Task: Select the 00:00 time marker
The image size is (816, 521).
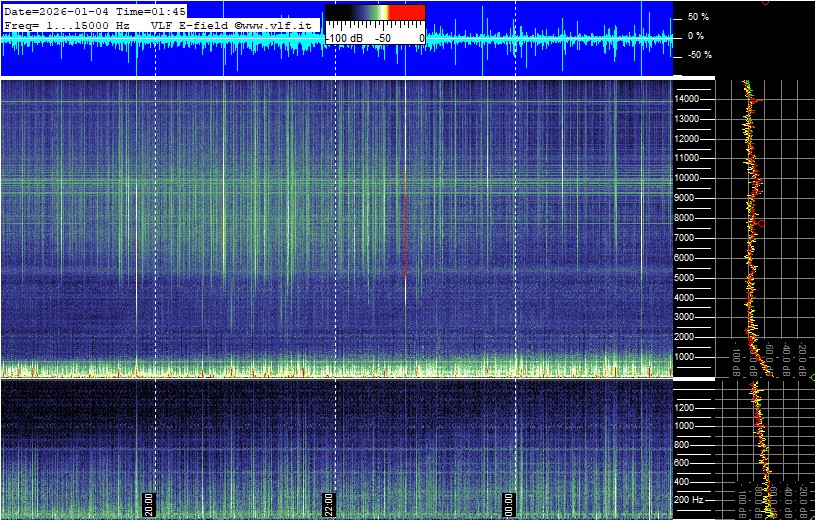Action: pyautogui.click(x=509, y=504)
